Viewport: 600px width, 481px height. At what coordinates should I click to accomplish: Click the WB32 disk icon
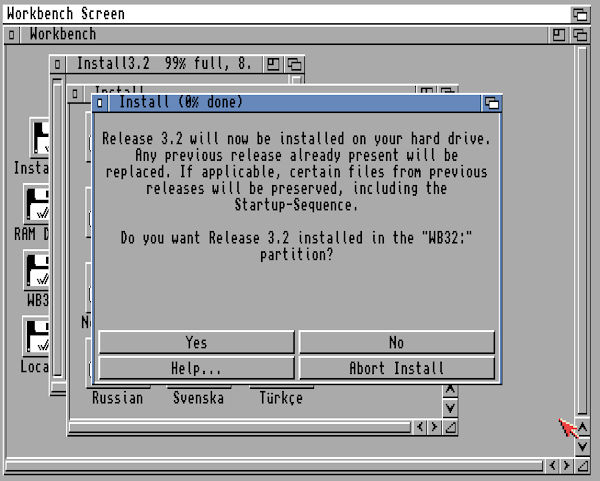38,272
